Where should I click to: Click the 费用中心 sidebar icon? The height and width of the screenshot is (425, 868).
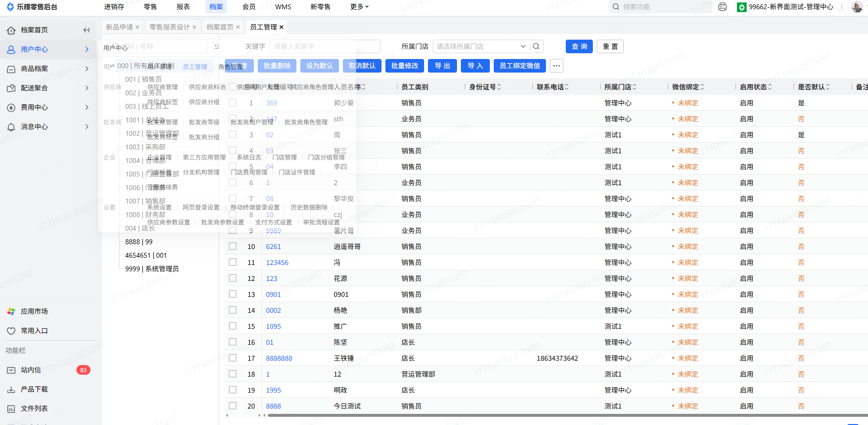(x=11, y=107)
